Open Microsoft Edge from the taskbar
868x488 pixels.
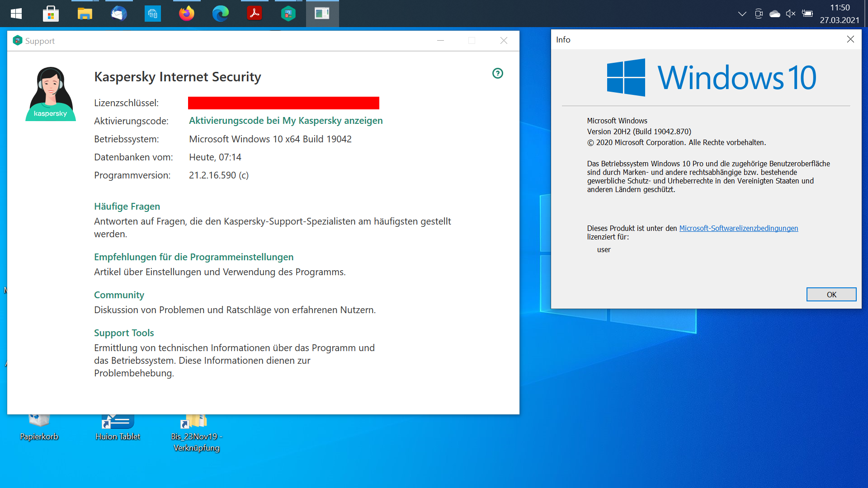(x=220, y=14)
